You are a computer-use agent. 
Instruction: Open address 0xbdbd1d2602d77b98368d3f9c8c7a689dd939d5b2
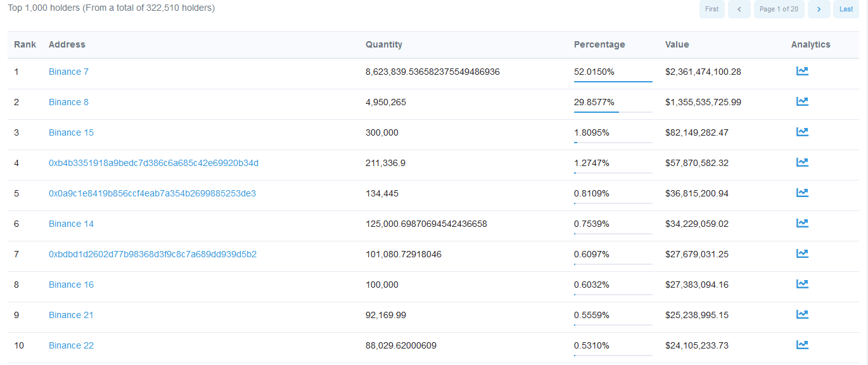tap(153, 254)
